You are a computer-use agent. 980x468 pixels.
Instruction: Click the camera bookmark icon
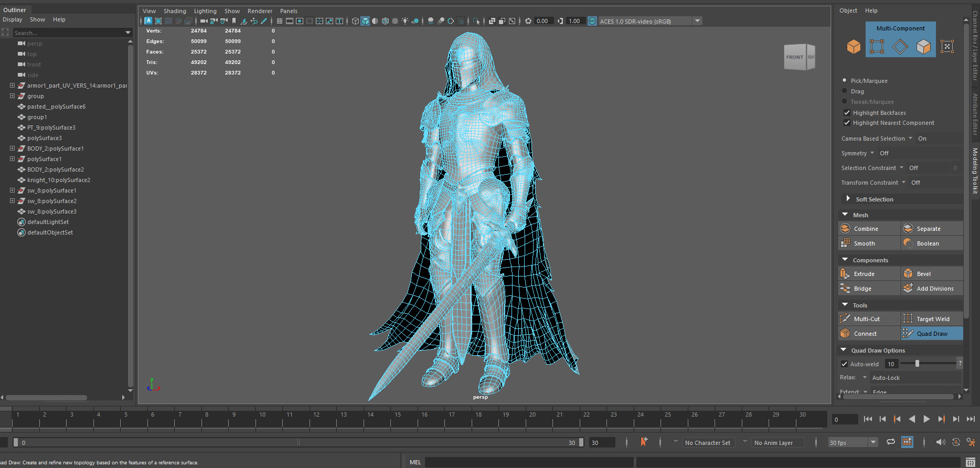pos(234,21)
